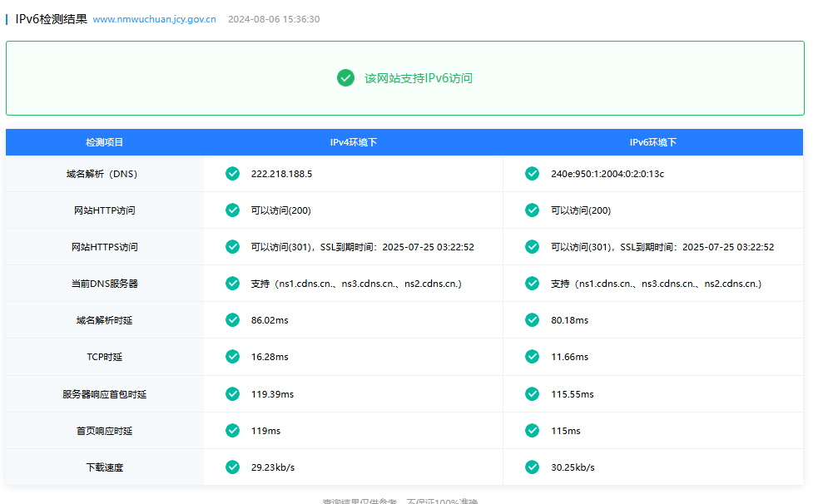Click the IPv4 address 222.218.188.5
The image size is (828, 504).
[281, 174]
